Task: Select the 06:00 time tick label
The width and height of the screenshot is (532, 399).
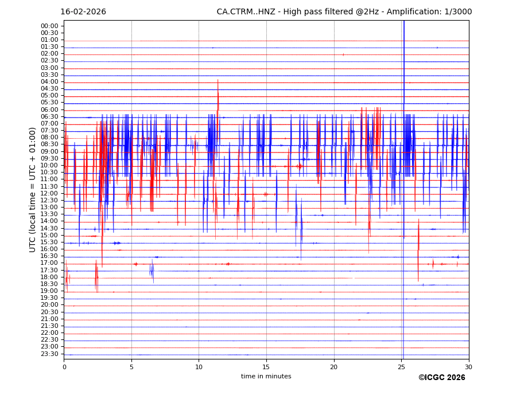Action: click(x=49, y=109)
